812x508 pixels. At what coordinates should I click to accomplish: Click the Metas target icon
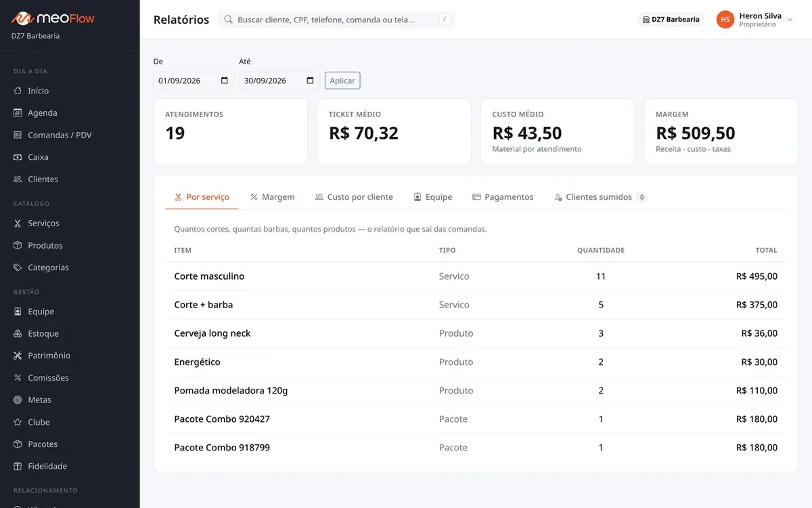click(18, 400)
